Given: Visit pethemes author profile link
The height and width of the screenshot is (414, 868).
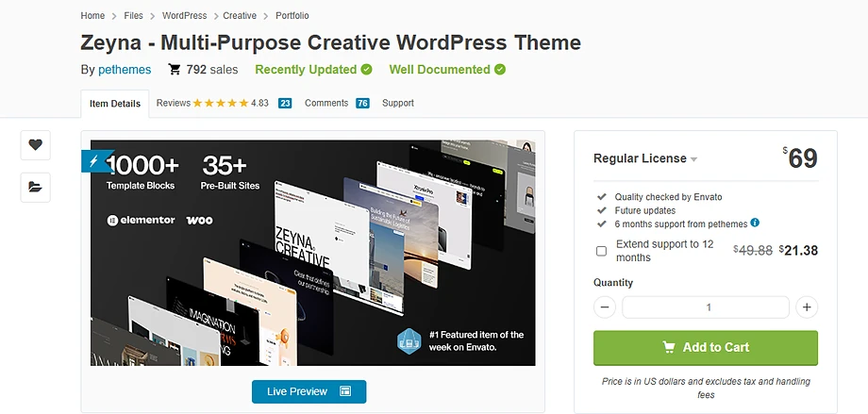Looking at the screenshot, I should (125, 70).
